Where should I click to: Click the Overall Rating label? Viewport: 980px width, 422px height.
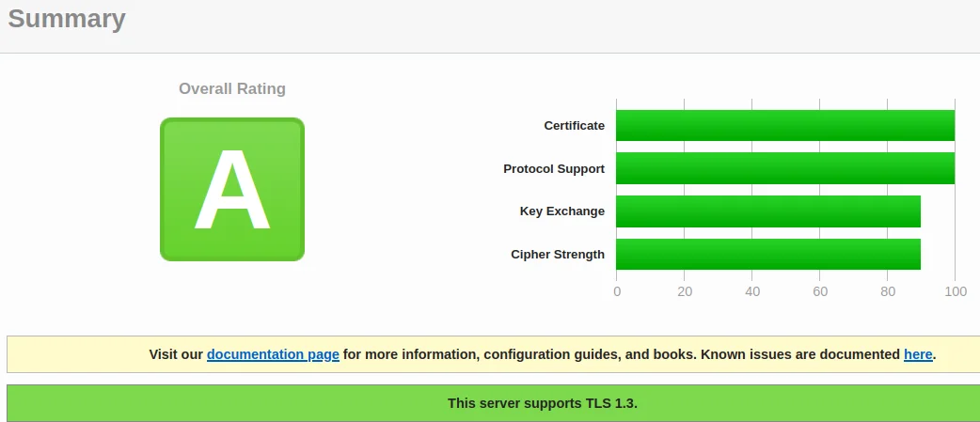(x=232, y=89)
